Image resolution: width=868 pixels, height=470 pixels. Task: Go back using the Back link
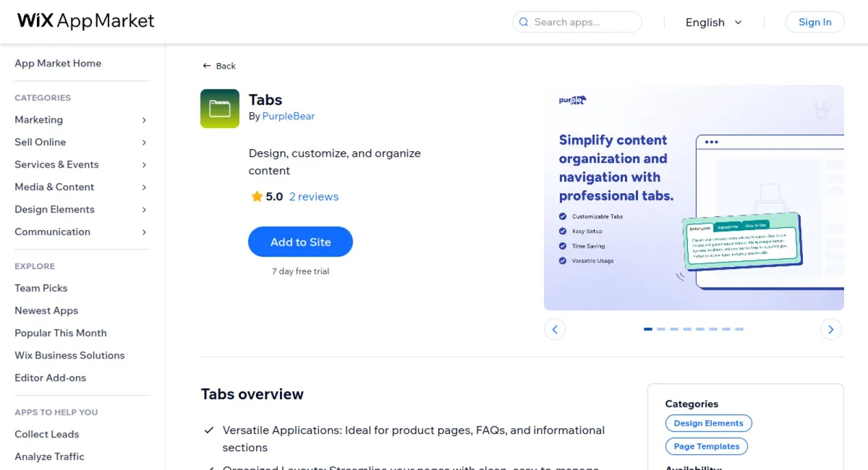point(219,66)
